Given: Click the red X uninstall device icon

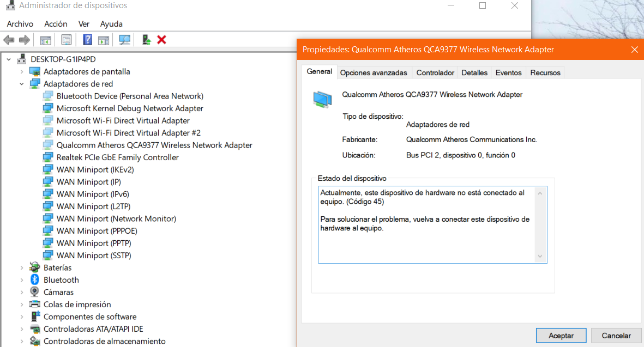Looking at the screenshot, I should tap(161, 40).
